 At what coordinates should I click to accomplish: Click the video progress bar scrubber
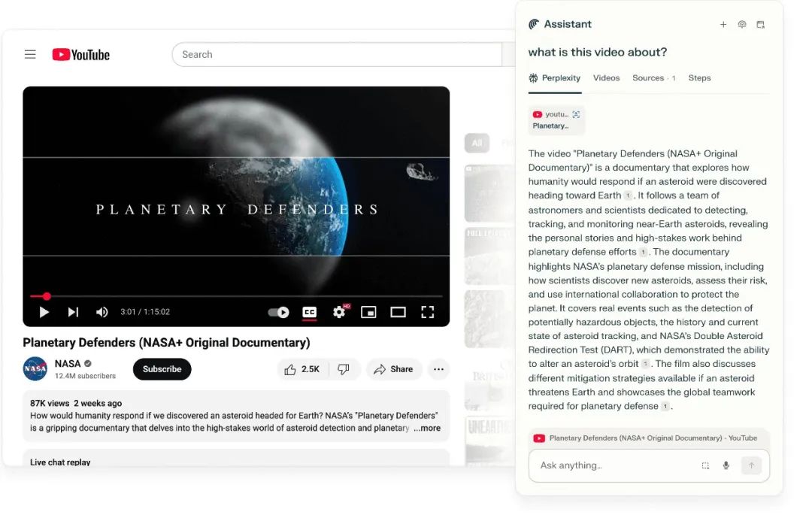(47, 296)
